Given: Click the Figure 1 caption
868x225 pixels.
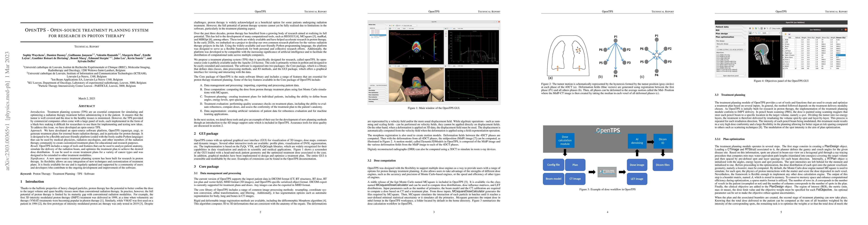Looking at the screenshot, I should point(434,108).
